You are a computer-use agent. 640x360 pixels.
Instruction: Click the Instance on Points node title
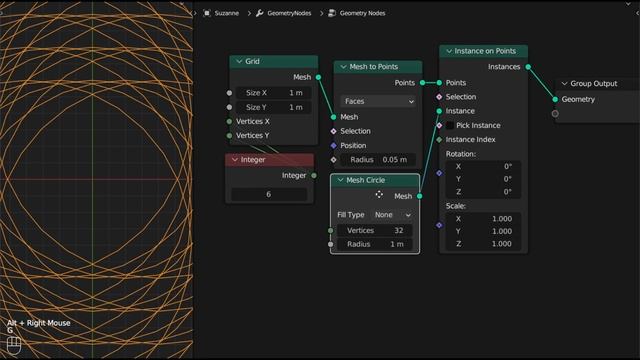click(x=485, y=51)
